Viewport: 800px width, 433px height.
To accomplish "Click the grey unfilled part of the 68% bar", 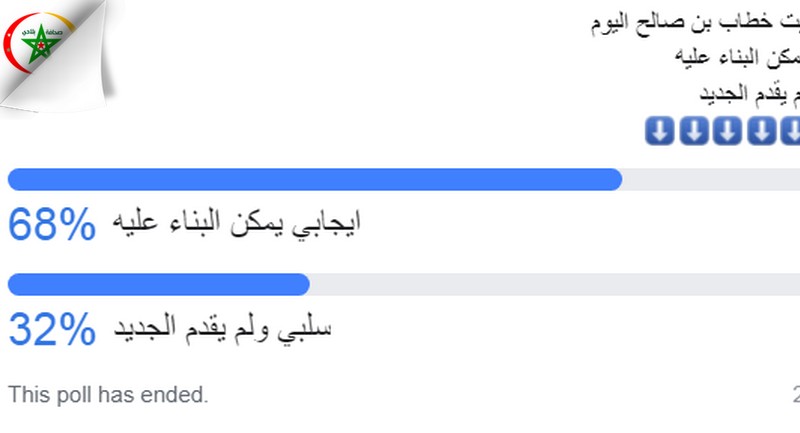I will pyautogui.click(x=710, y=180).
